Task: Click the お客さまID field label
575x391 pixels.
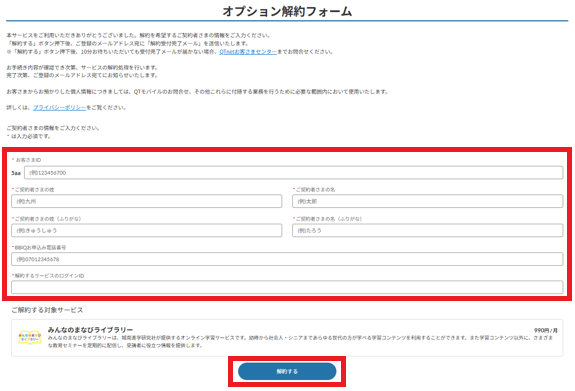Action: point(28,160)
